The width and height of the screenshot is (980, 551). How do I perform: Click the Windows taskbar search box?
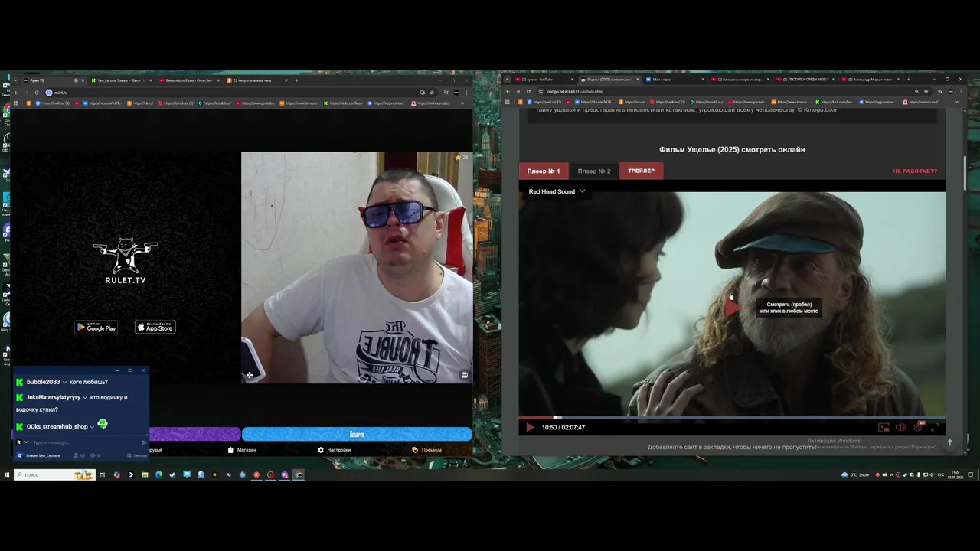point(54,474)
